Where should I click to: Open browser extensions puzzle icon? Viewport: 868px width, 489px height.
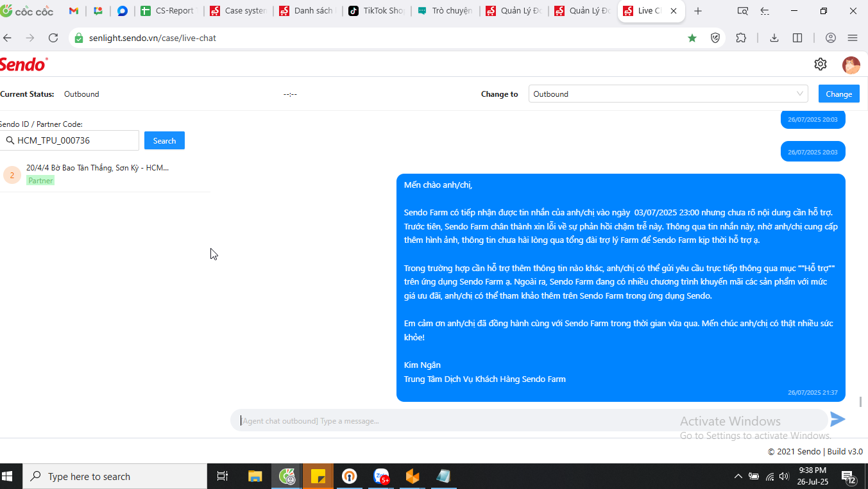tap(741, 38)
